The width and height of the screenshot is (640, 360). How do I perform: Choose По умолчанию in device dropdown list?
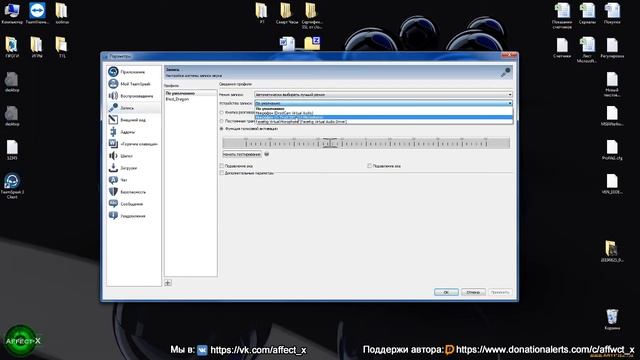click(x=383, y=109)
